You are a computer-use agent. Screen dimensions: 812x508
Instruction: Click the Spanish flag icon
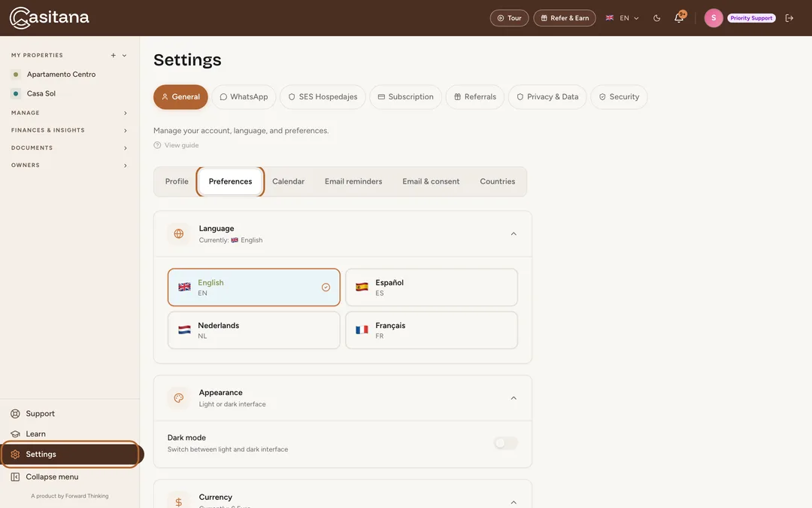362,287
